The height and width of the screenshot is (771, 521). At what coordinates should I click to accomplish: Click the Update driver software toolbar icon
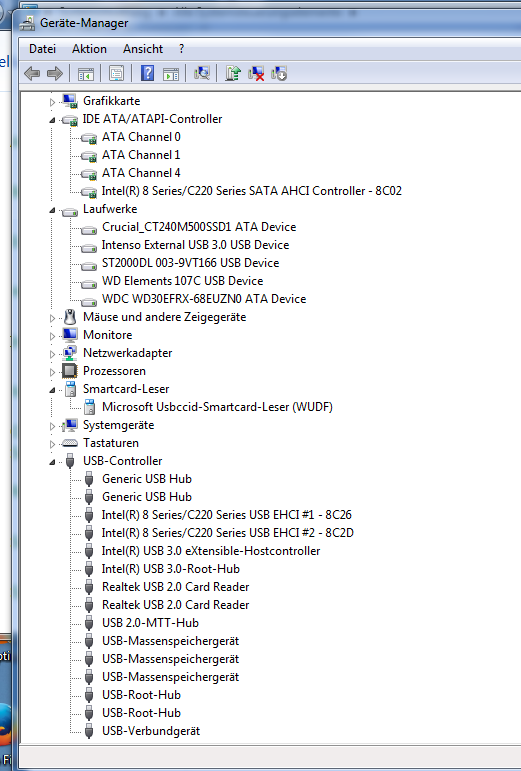pyautogui.click(x=232, y=74)
